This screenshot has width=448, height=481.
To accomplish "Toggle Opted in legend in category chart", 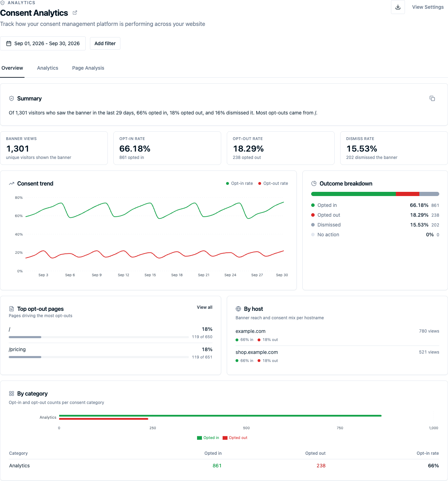I will (208, 438).
